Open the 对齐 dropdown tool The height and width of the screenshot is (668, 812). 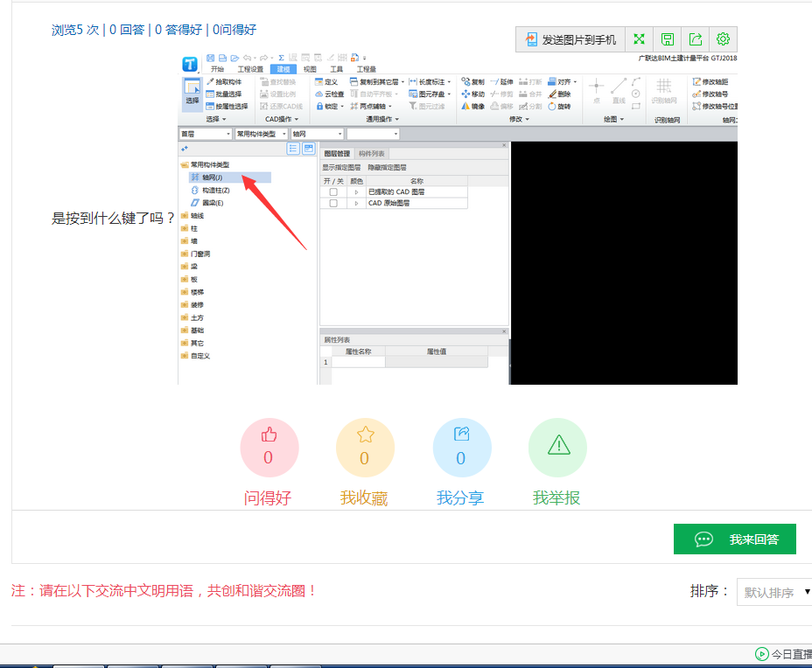(563, 82)
